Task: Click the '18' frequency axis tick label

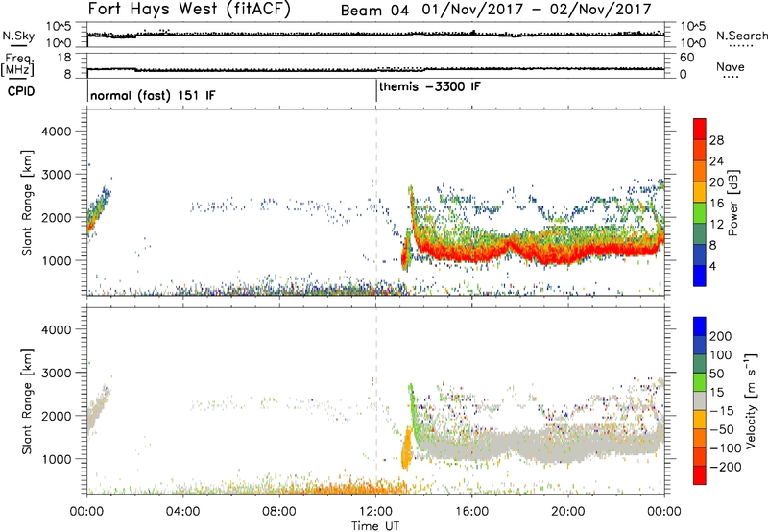Action: point(64,58)
